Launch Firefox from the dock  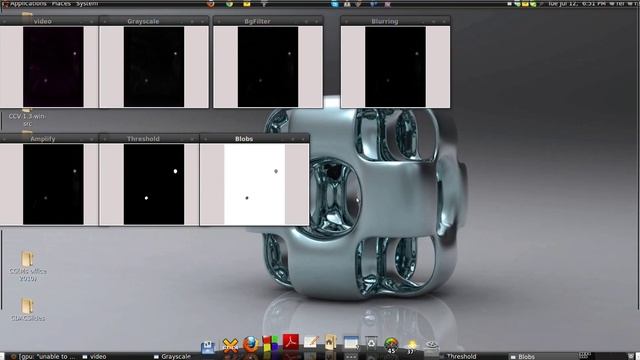coord(251,344)
